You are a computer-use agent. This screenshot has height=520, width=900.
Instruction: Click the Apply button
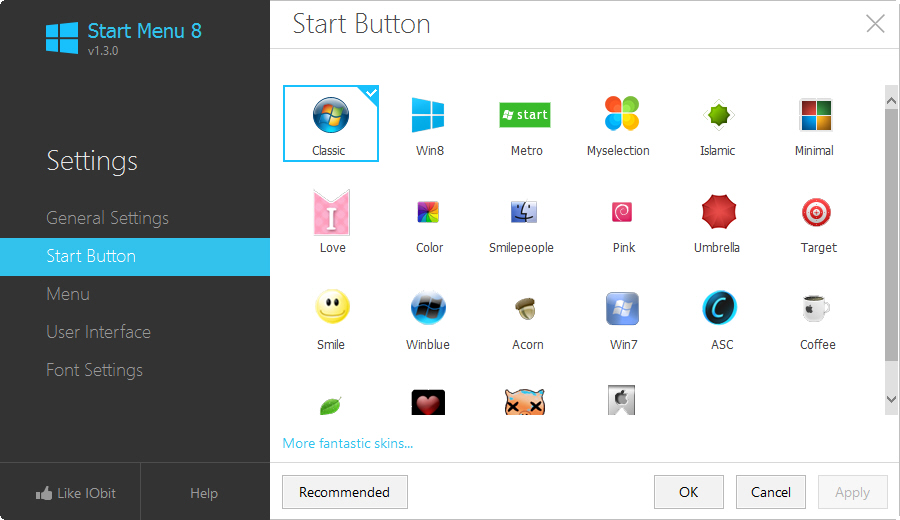(852, 492)
